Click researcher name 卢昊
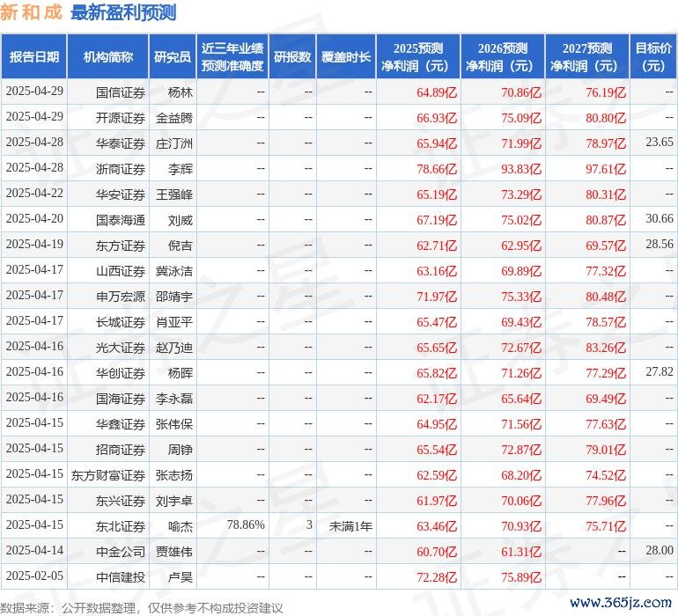The width and height of the screenshot is (678, 616). (181, 577)
